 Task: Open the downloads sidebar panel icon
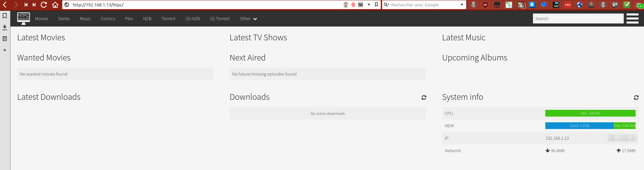(x=5, y=27)
